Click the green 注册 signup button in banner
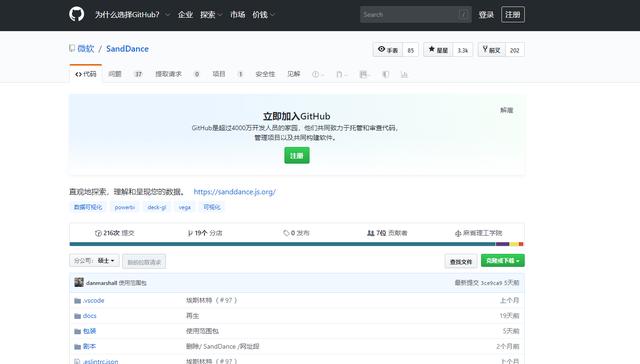The width and height of the screenshot is (640, 364). [x=297, y=155]
